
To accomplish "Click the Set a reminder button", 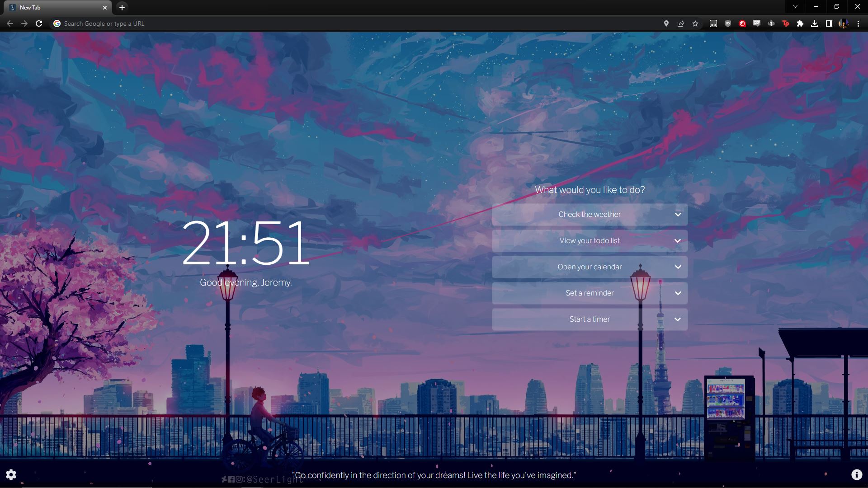I will point(590,292).
